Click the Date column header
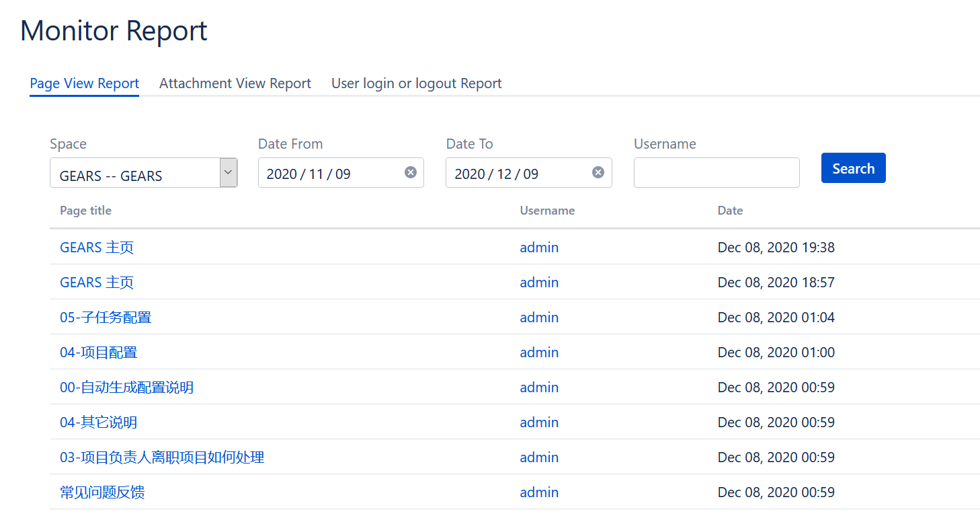 pos(730,211)
